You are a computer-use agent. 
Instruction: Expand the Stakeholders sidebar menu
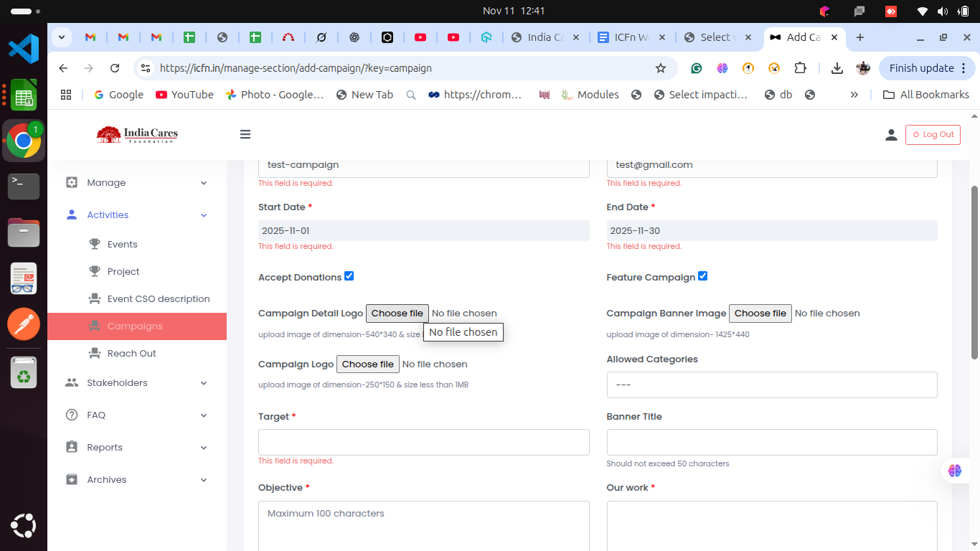click(x=136, y=383)
